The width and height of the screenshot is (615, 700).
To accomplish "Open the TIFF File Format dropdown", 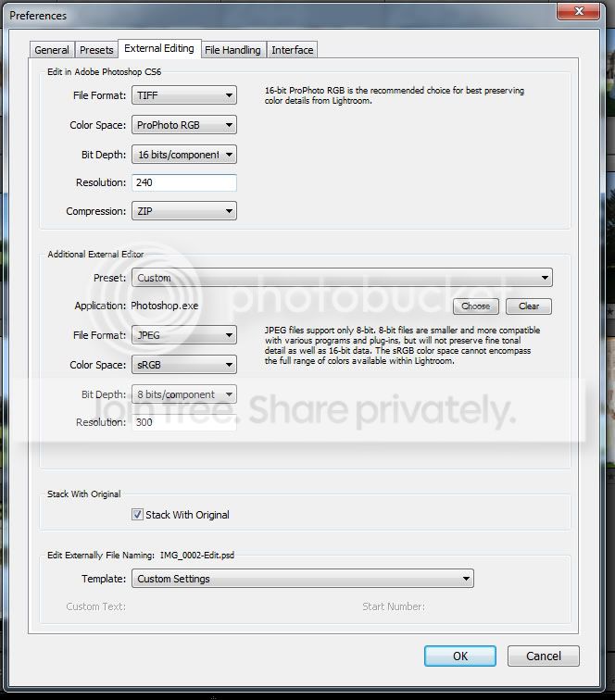I will 184,95.
